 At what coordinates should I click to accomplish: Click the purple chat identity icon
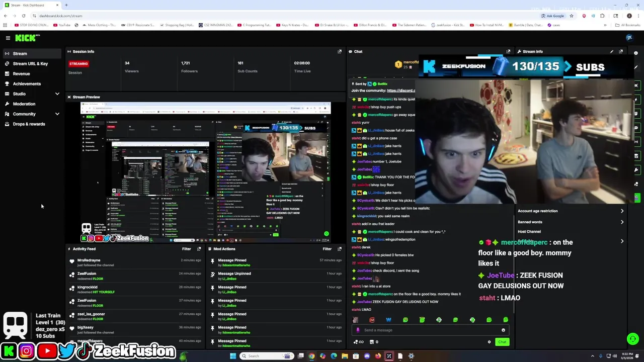click(x=358, y=330)
